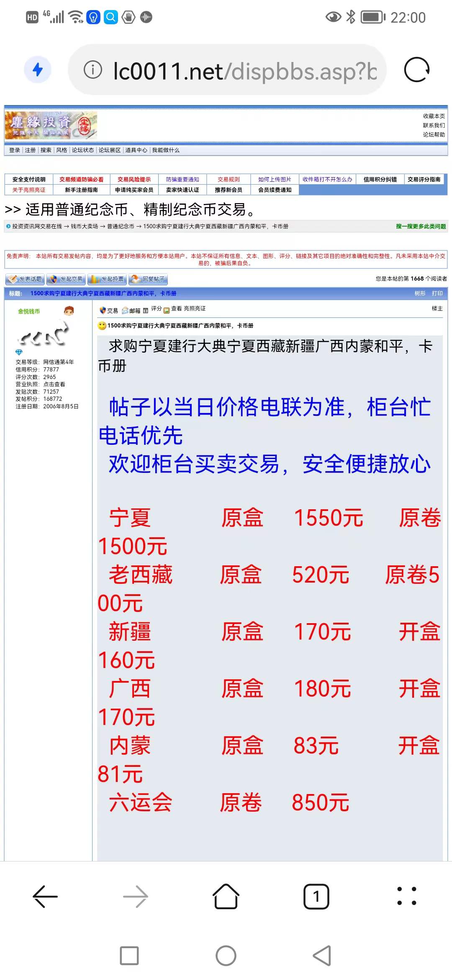Switch to 树形 view
Image resolution: width=452 pixels, height=980 pixels.
click(x=420, y=293)
